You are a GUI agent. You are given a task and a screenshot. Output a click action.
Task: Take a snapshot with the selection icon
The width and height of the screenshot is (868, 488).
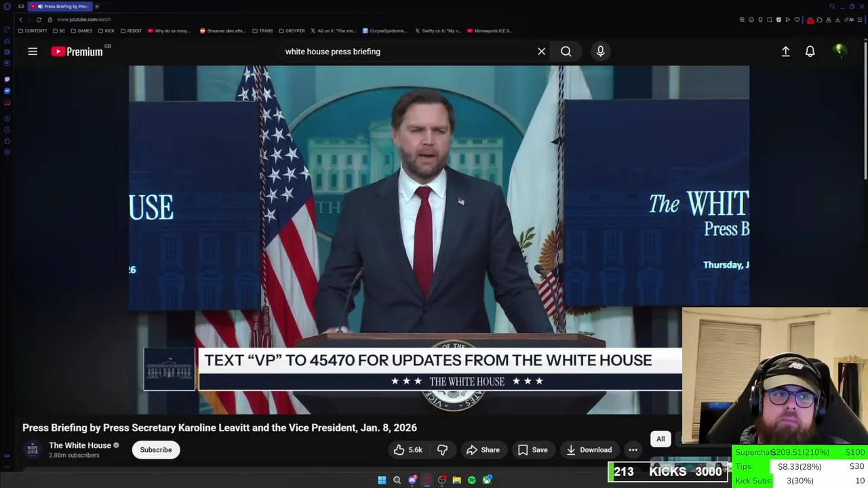[x=770, y=20]
